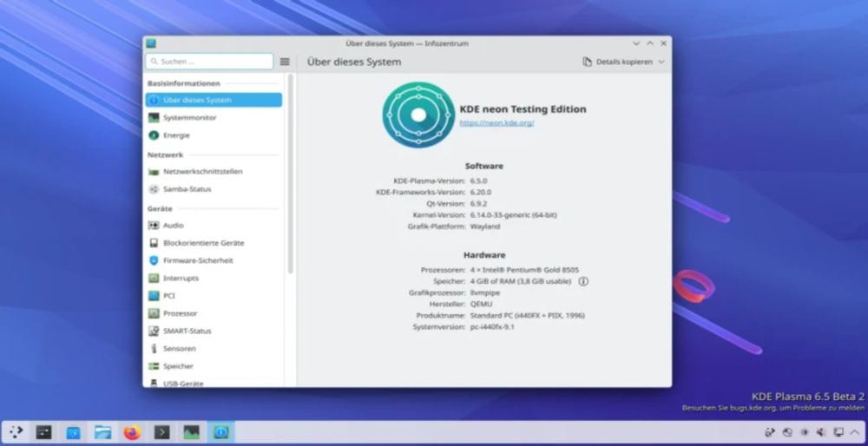
Task: Click the Prozessoren value Intel Pentium Gold 8505
Action: (524, 270)
